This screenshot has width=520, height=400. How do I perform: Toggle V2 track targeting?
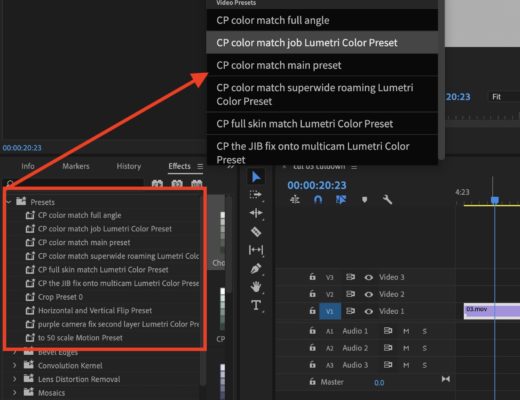[330, 294]
